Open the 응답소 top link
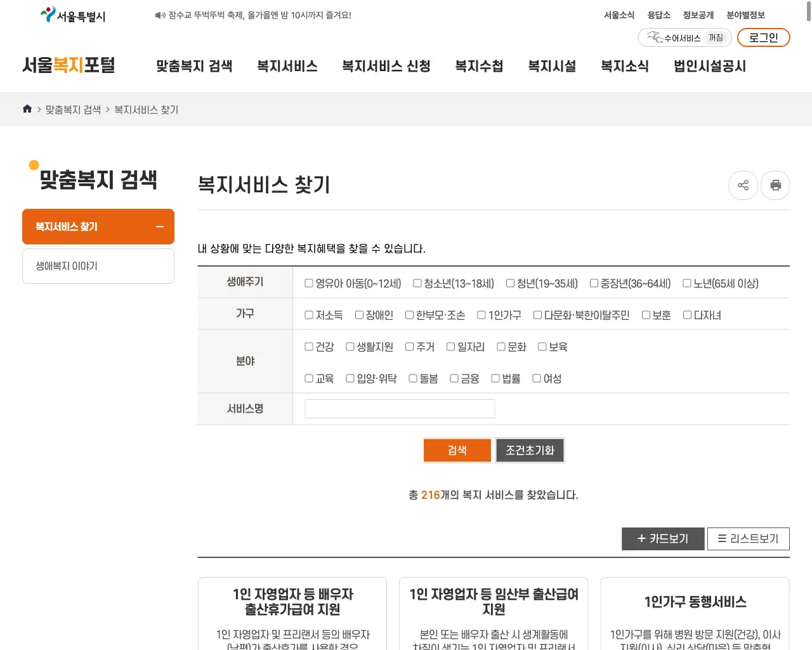This screenshot has height=650, width=812. coord(659,15)
